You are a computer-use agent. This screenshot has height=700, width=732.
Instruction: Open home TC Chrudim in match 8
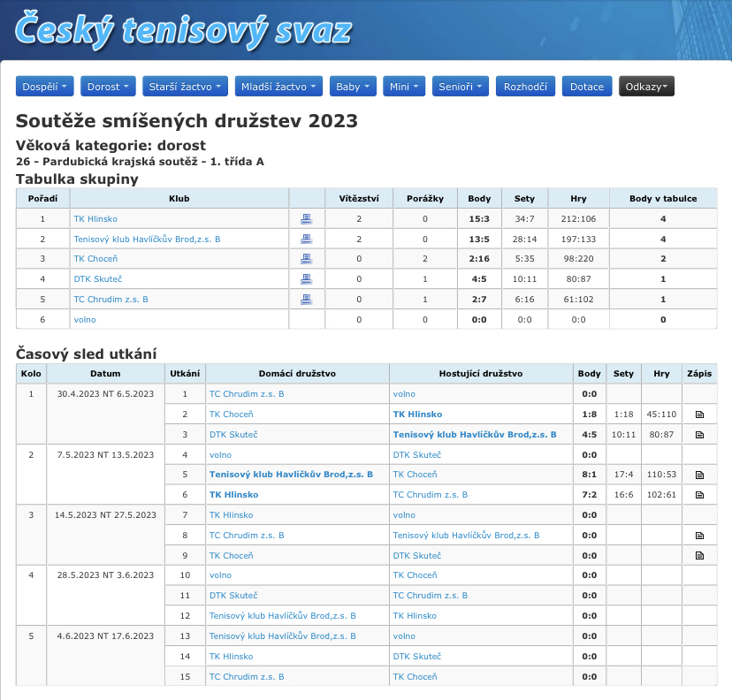click(247, 536)
